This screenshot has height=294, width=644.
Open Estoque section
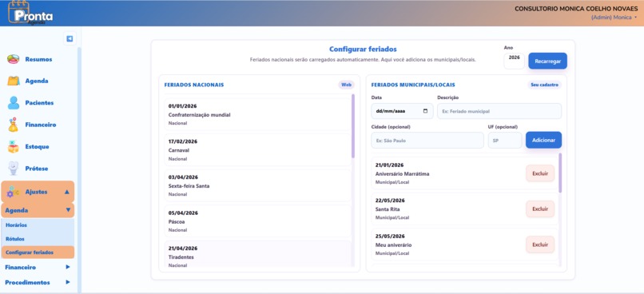(x=37, y=146)
